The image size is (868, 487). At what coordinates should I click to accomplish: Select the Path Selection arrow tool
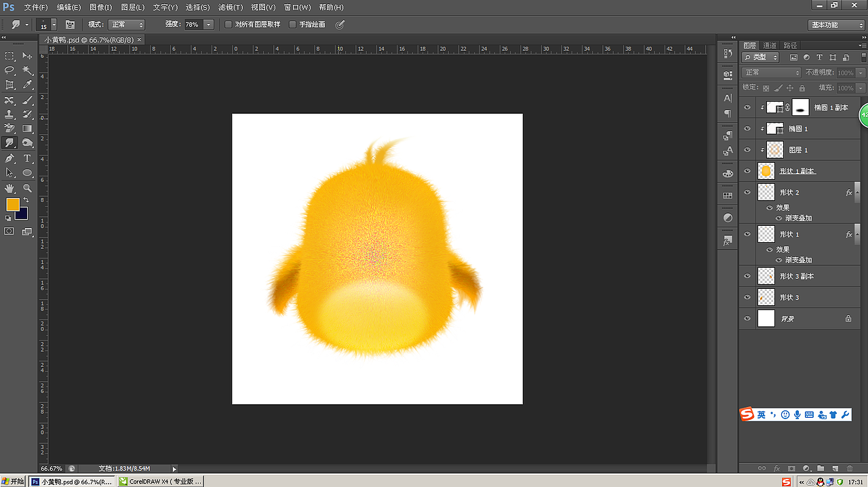point(9,173)
